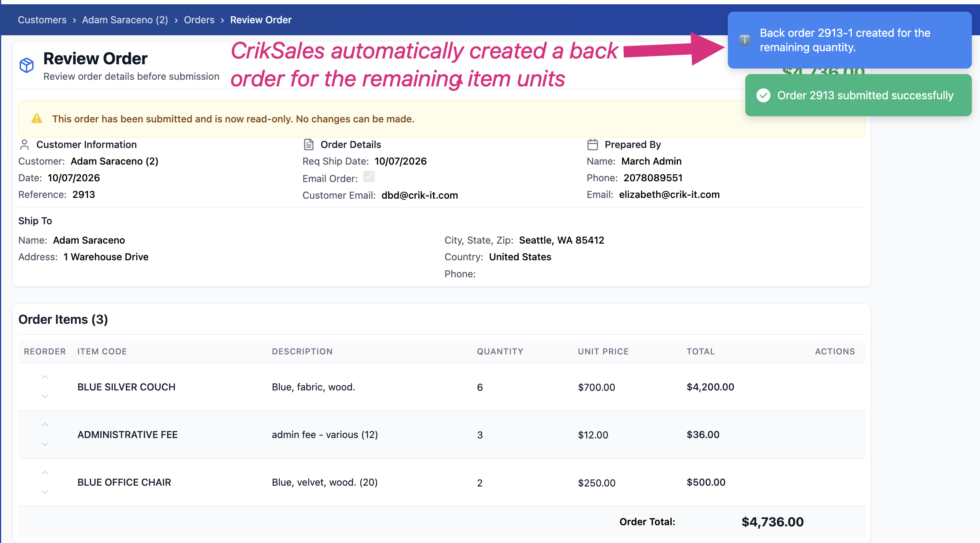The image size is (980, 543).
Task: Click customer email dbd@crik-it.com
Action: 420,195
